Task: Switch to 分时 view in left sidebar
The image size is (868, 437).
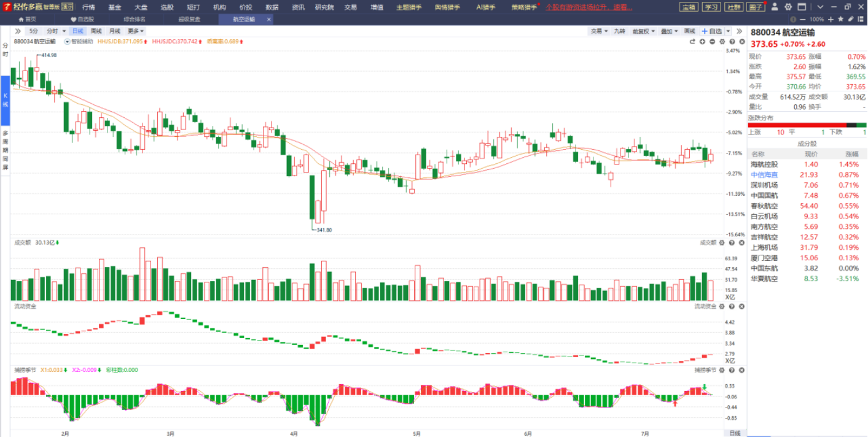Action: point(5,50)
